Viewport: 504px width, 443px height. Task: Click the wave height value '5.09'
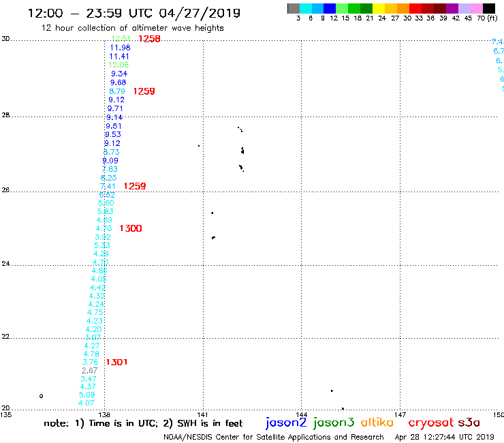[x=86, y=395]
